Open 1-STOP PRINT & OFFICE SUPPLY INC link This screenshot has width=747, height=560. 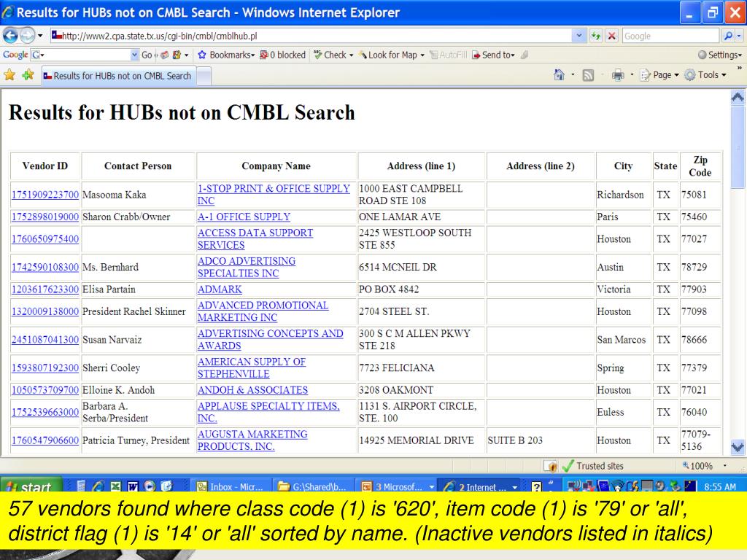(x=274, y=195)
